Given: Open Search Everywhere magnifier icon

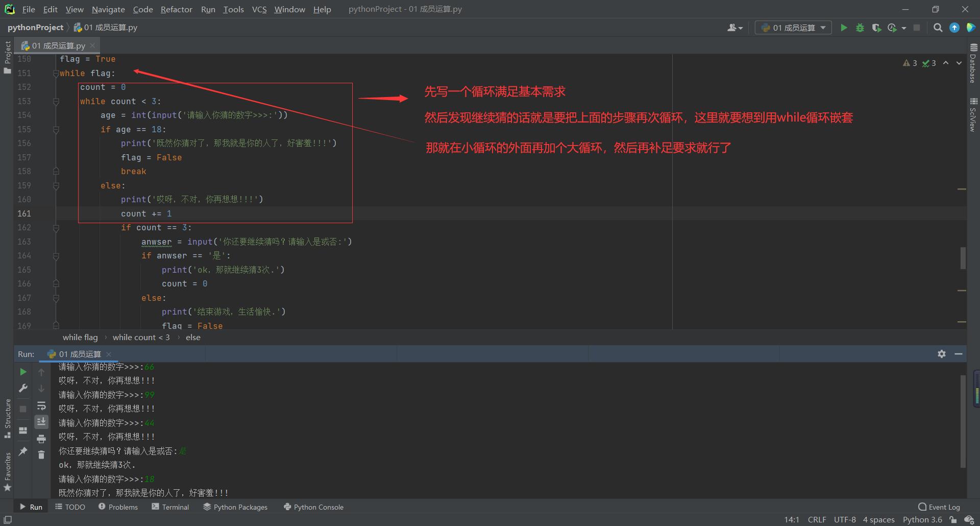Looking at the screenshot, I should click(938, 28).
